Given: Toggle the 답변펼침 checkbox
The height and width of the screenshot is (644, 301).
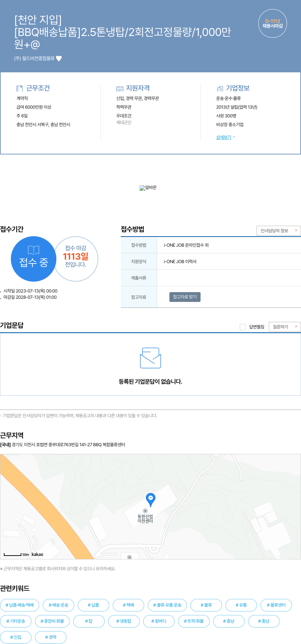Looking at the screenshot, I should (x=243, y=327).
